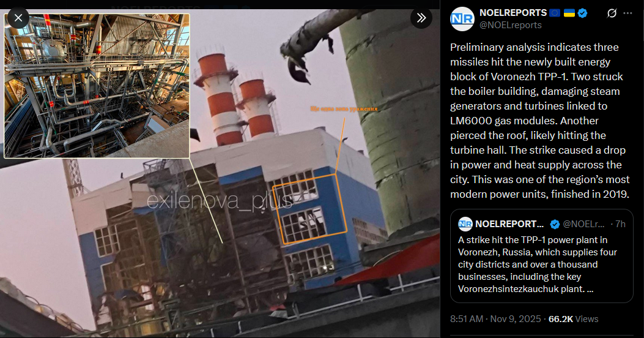The height and width of the screenshot is (338, 644).
Task: Collapse the side panel with double chevron icon
Action: [421, 18]
